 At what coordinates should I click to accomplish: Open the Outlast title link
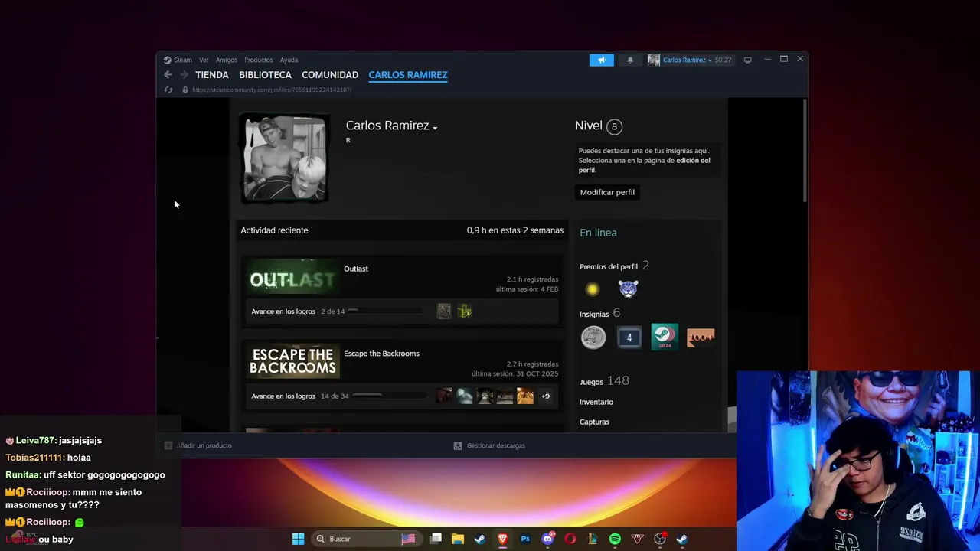pyautogui.click(x=356, y=269)
